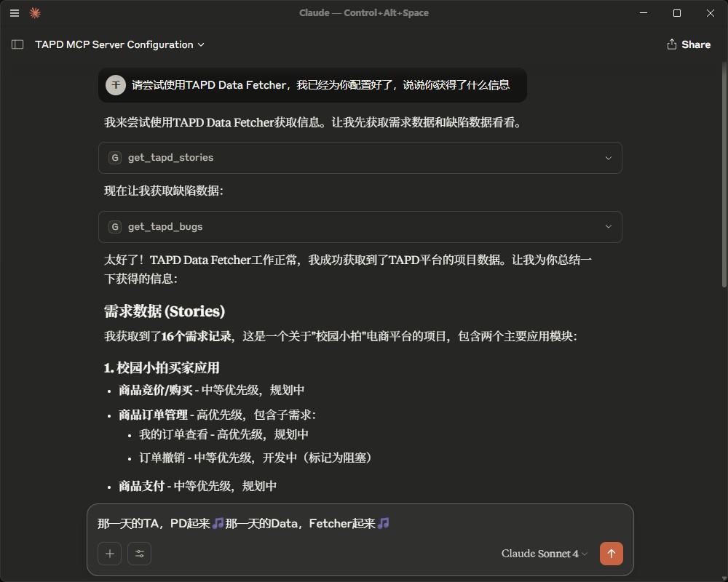
Task: Click the TAPD MCP Server Configuration title
Action: coord(113,44)
